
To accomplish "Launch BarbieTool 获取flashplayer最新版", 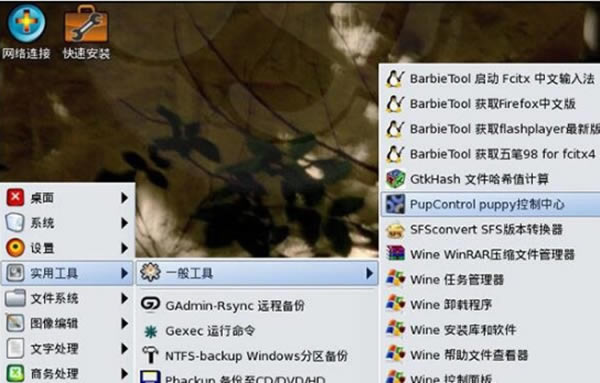I will tap(491, 129).
